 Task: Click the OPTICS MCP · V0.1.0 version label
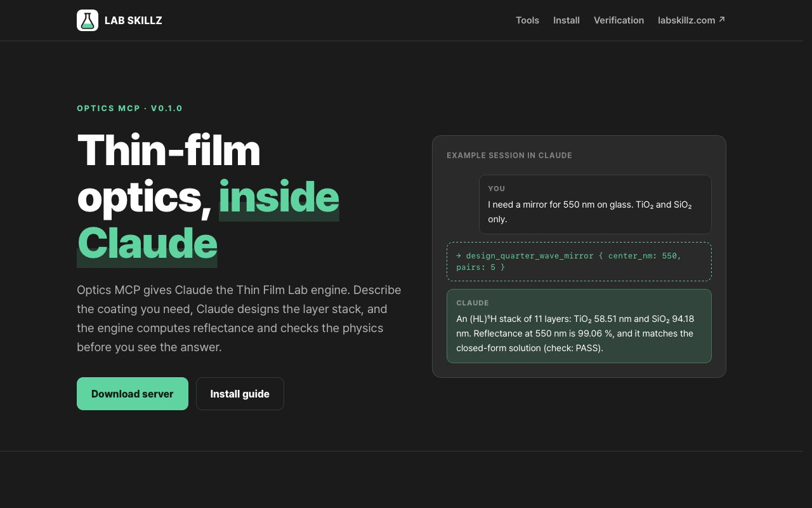pyautogui.click(x=130, y=109)
